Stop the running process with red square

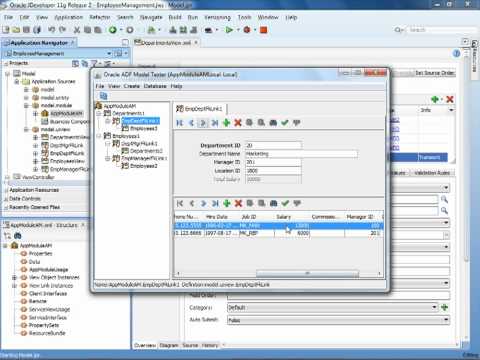pyautogui.click(x=264, y=30)
